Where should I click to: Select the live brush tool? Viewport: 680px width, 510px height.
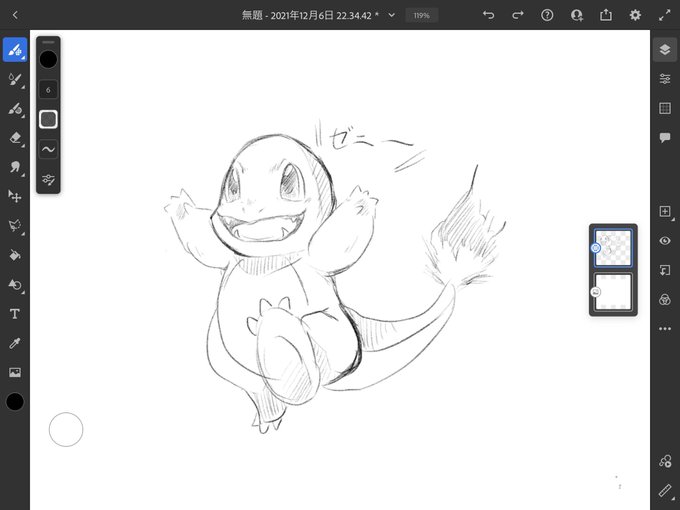[x=15, y=79]
